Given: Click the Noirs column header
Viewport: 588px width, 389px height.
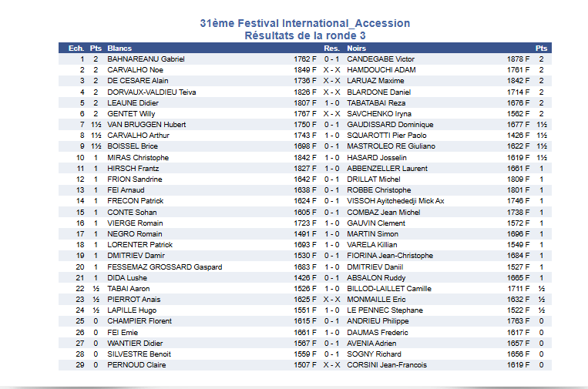Looking at the screenshot, I should [x=356, y=48].
